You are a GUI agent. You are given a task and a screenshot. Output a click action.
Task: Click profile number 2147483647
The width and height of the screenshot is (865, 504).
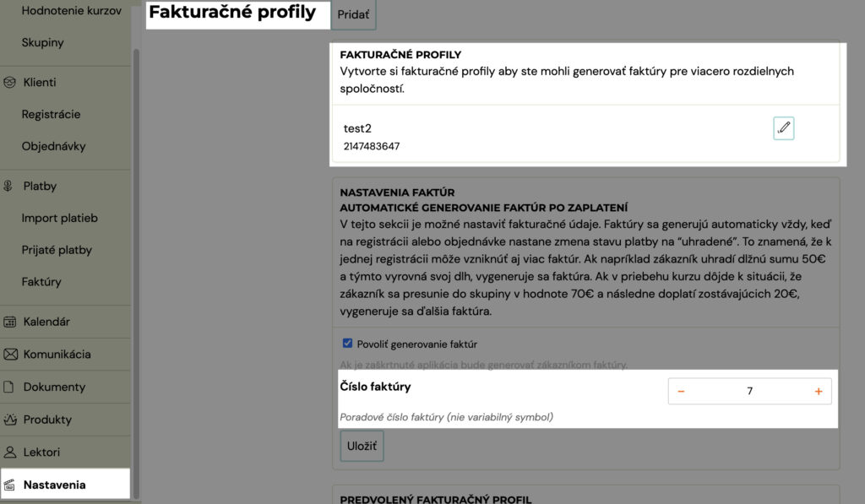(372, 146)
